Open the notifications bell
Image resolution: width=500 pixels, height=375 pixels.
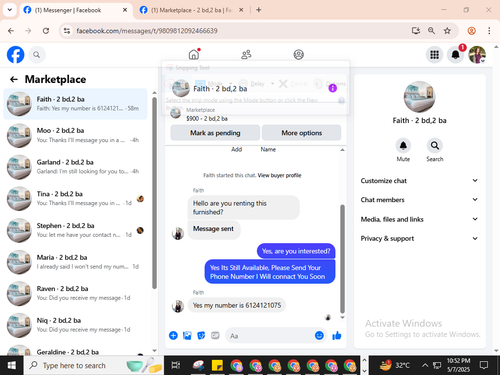pyautogui.click(x=456, y=55)
